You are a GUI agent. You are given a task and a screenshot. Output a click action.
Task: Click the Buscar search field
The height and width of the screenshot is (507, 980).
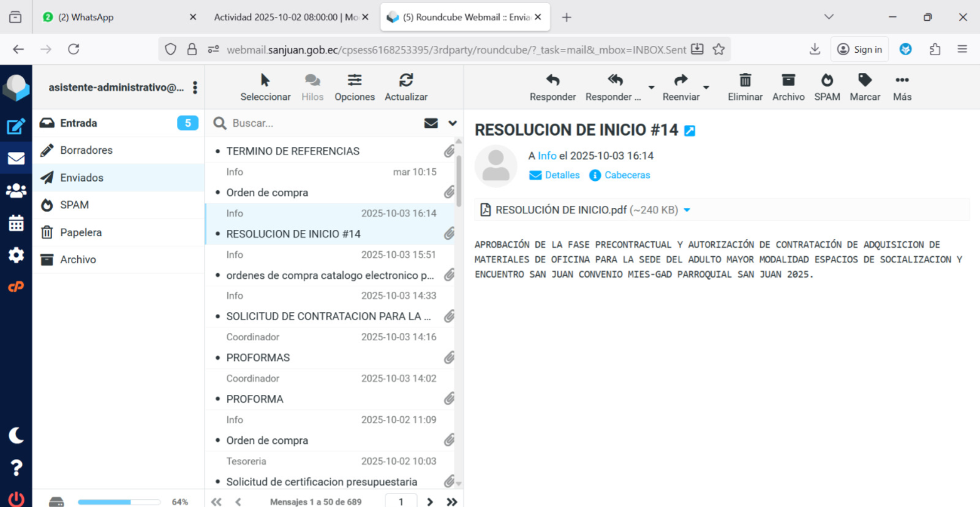(318, 123)
